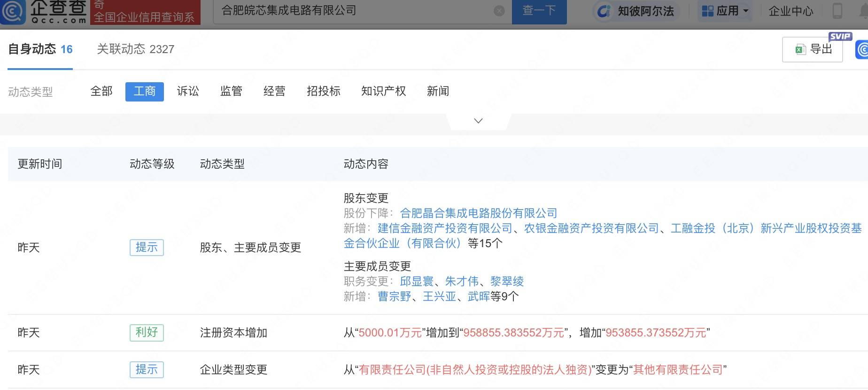Select the 招投标 dynamic type filter
The width and height of the screenshot is (868, 390).
coord(323,91)
